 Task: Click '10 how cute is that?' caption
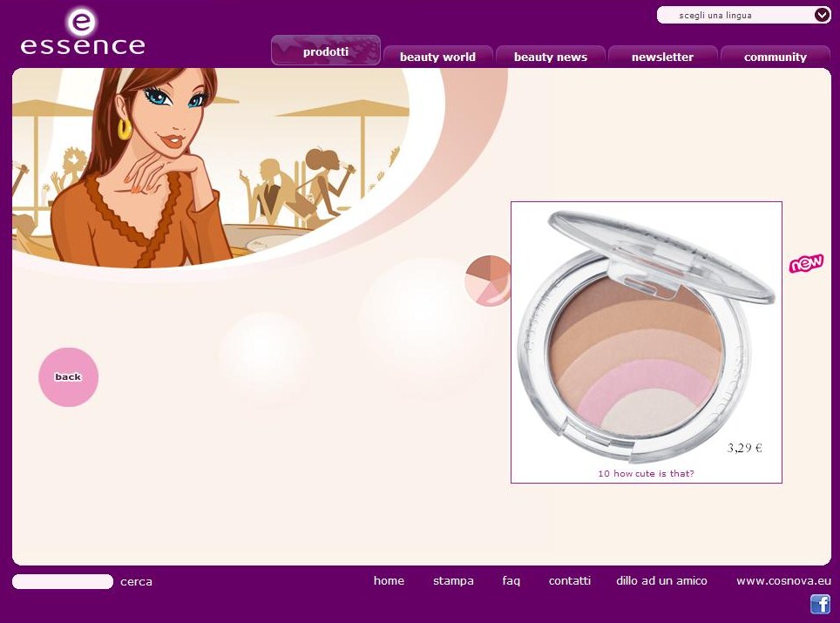coord(646,473)
